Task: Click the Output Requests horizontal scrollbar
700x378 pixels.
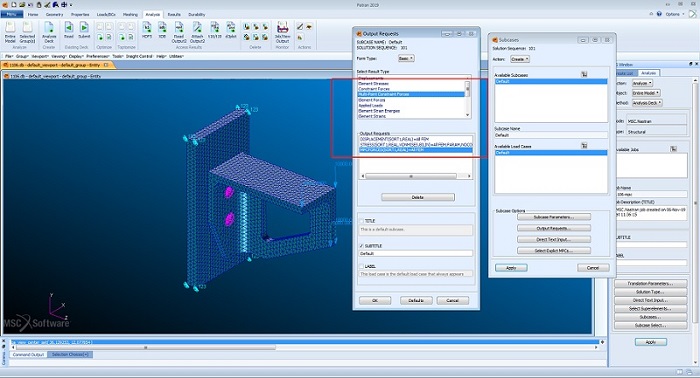Action: pyautogui.click(x=416, y=176)
